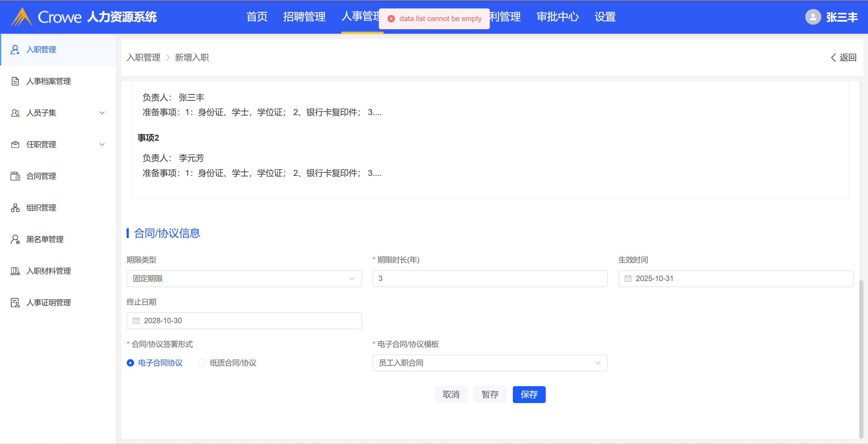Click calendar icon in 生效时间 field
The width and height of the screenshot is (868, 444).
point(628,278)
